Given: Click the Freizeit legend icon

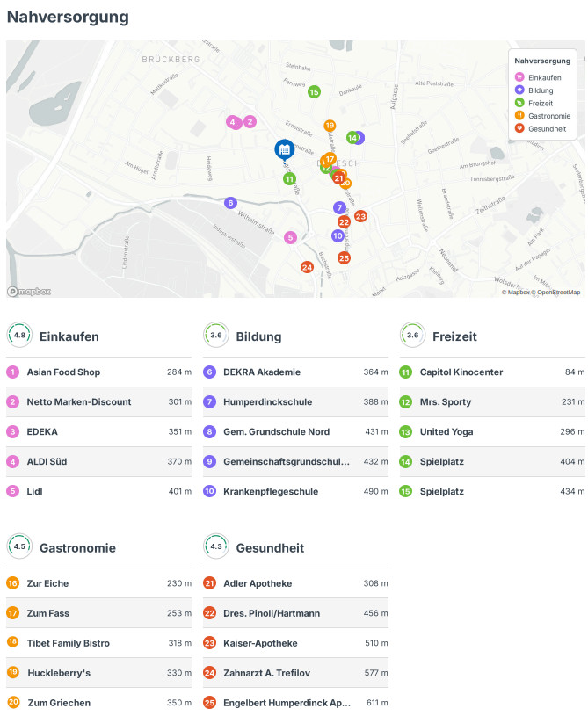Looking at the screenshot, I should [519, 103].
